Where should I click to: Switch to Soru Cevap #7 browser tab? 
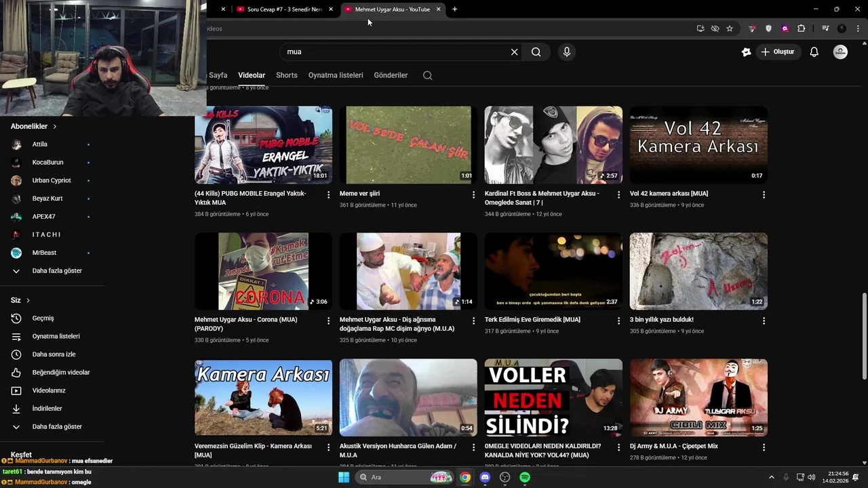[x=285, y=9]
